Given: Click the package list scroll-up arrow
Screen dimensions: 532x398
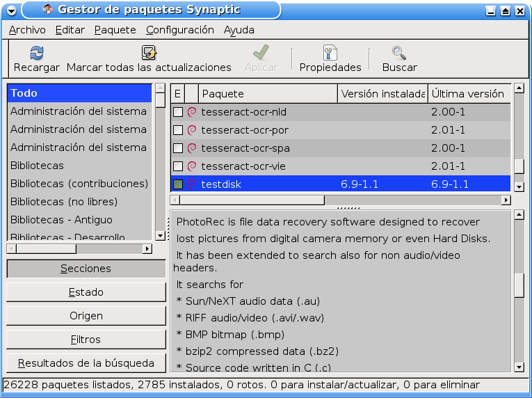Looking at the screenshot, I should pyautogui.click(x=519, y=88).
